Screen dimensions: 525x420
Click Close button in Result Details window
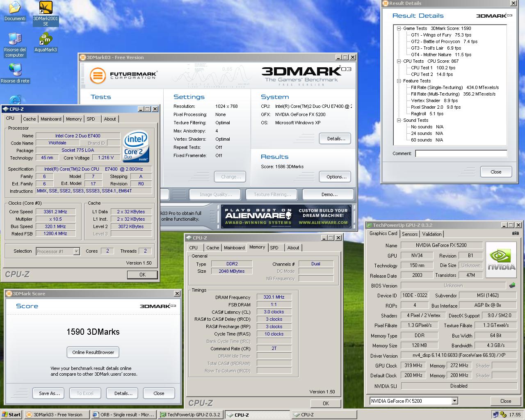click(496, 172)
